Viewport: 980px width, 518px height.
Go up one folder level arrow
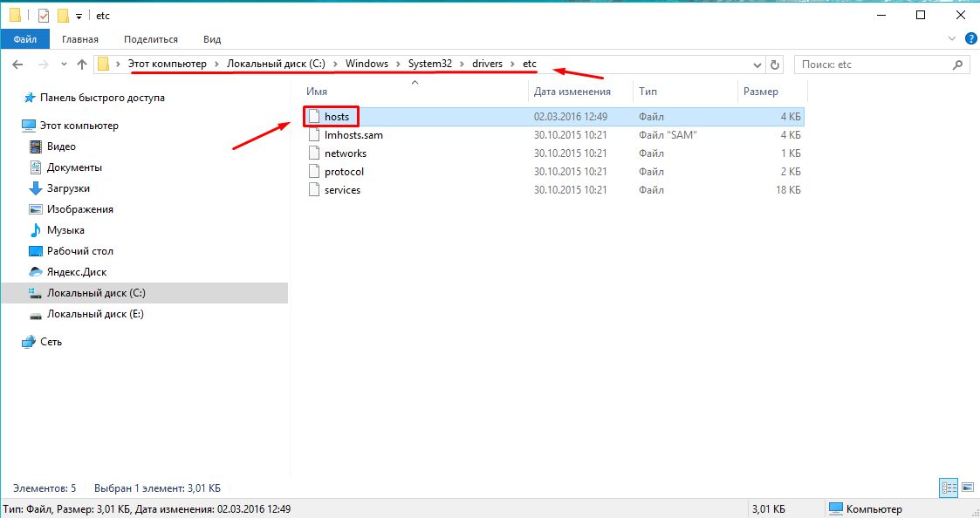[82, 65]
